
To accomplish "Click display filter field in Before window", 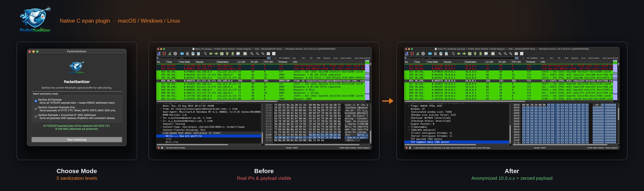I will click(x=213, y=58).
